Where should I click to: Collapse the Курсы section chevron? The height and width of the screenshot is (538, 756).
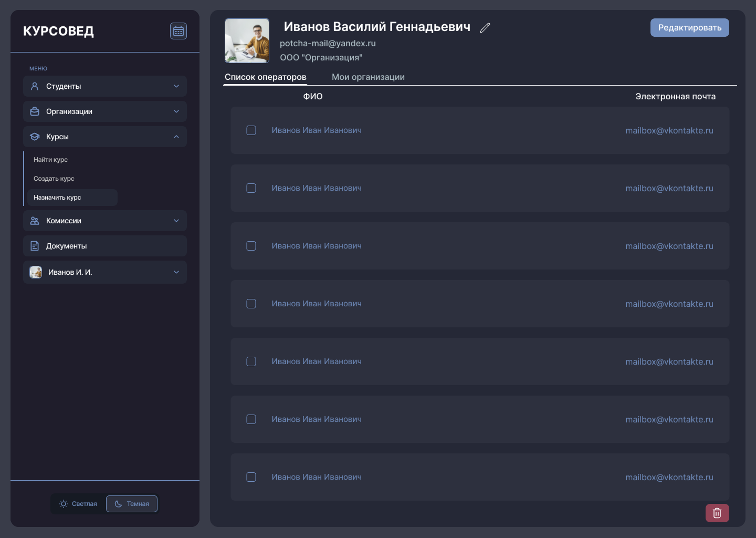point(176,137)
